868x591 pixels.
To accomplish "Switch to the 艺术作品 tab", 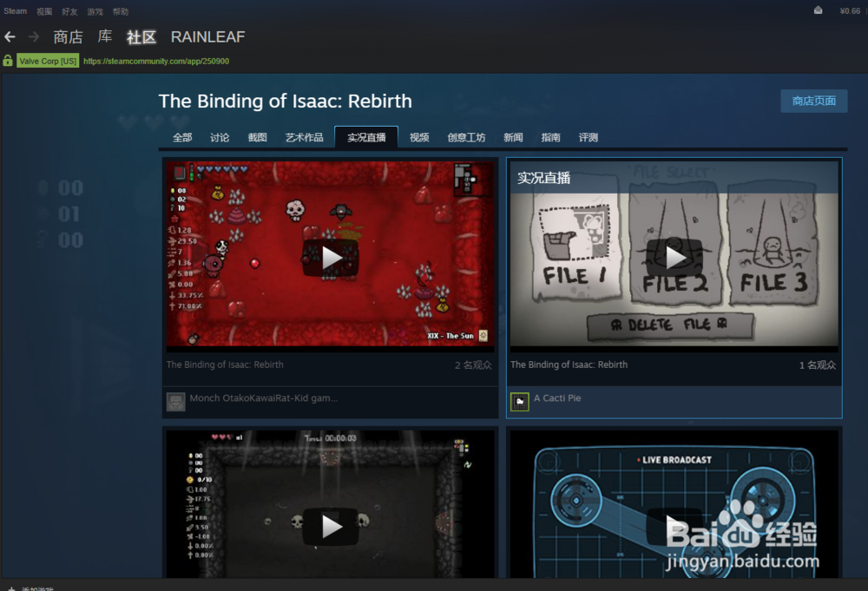I will [304, 137].
